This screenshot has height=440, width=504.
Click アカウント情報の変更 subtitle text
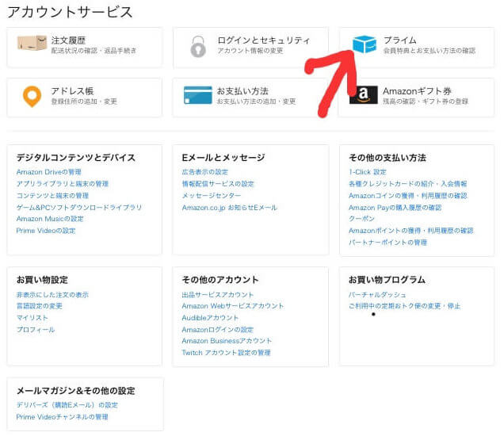coord(250,51)
